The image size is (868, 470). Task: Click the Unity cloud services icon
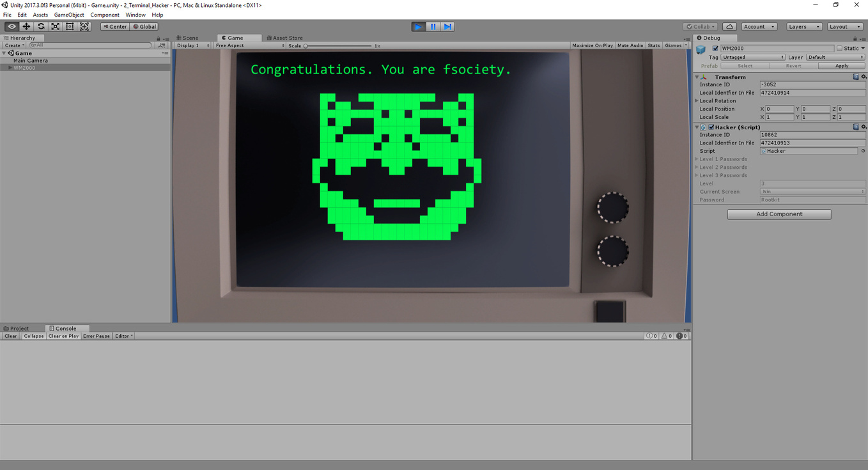(729, 26)
